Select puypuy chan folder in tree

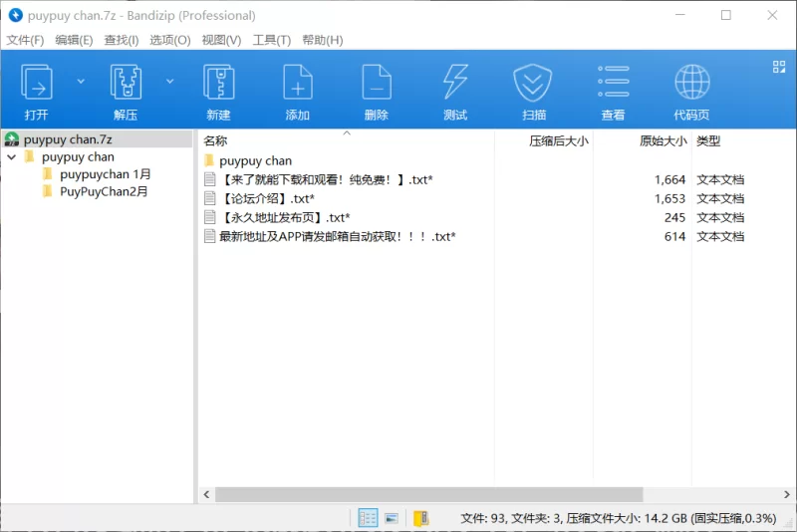coord(78,157)
